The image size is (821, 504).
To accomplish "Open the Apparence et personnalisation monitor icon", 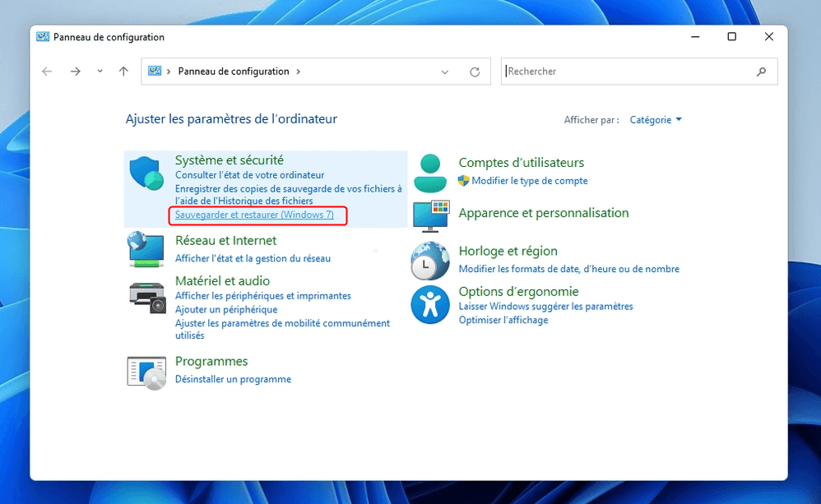I will pos(431,215).
